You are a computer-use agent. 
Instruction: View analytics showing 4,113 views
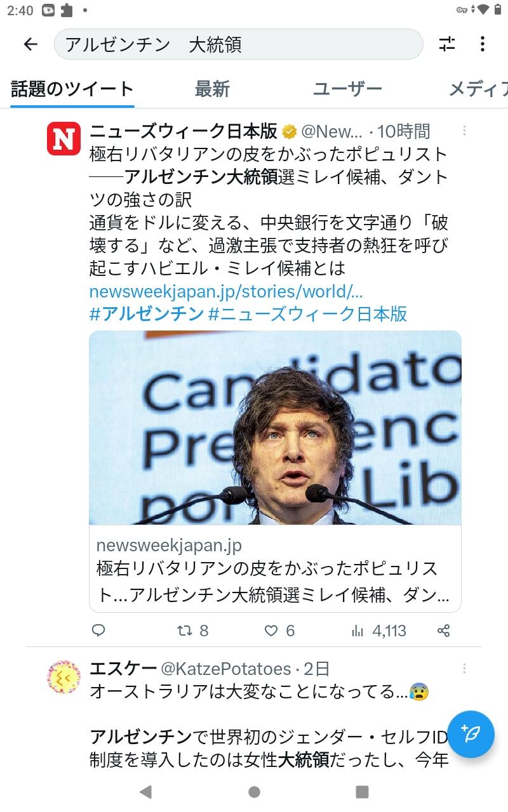[x=378, y=631]
